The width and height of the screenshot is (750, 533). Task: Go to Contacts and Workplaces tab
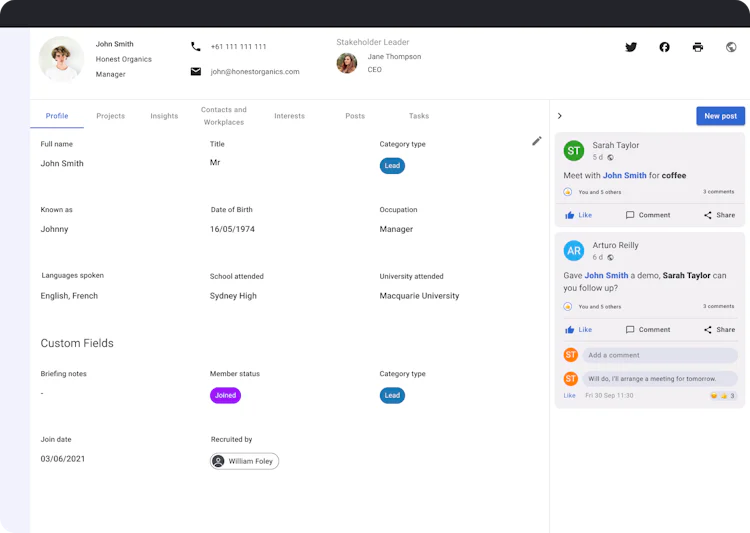point(224,116)
